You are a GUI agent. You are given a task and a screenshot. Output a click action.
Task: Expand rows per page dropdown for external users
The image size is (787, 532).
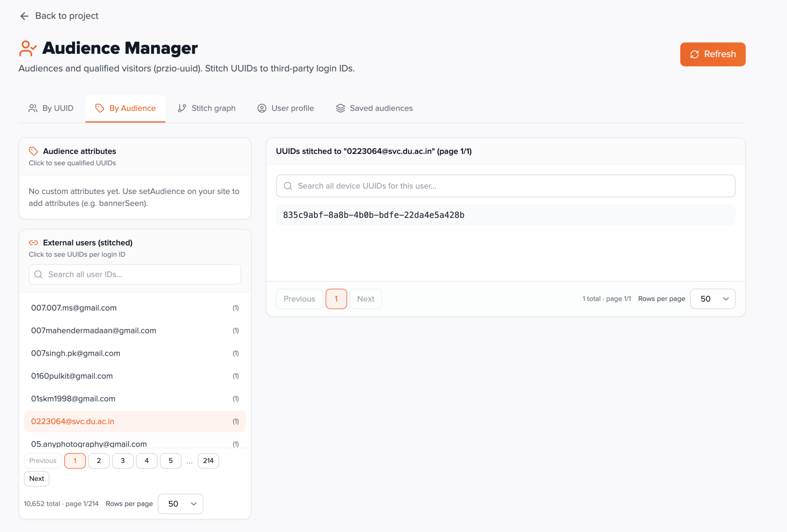coord(180,504)
